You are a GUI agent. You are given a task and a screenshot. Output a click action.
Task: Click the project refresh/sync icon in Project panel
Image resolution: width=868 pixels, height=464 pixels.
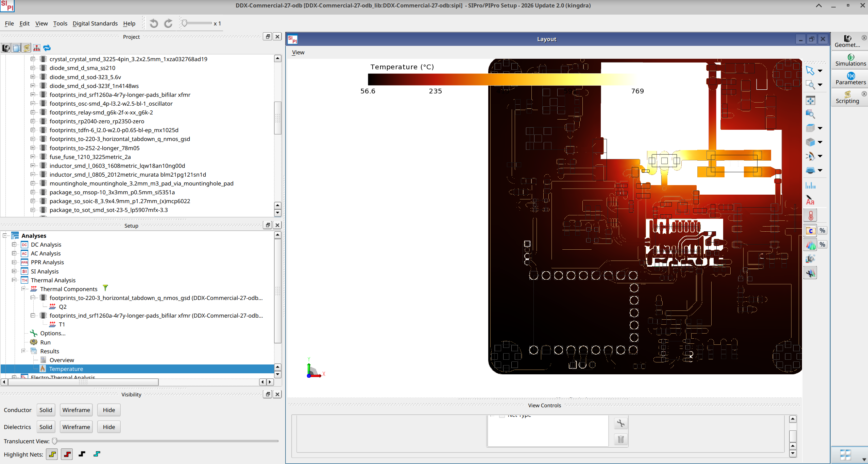click(47, 48)
